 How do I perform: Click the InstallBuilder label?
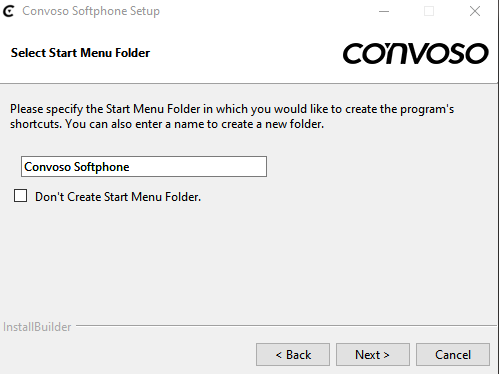pyautogui.click(x=37, y=327)
